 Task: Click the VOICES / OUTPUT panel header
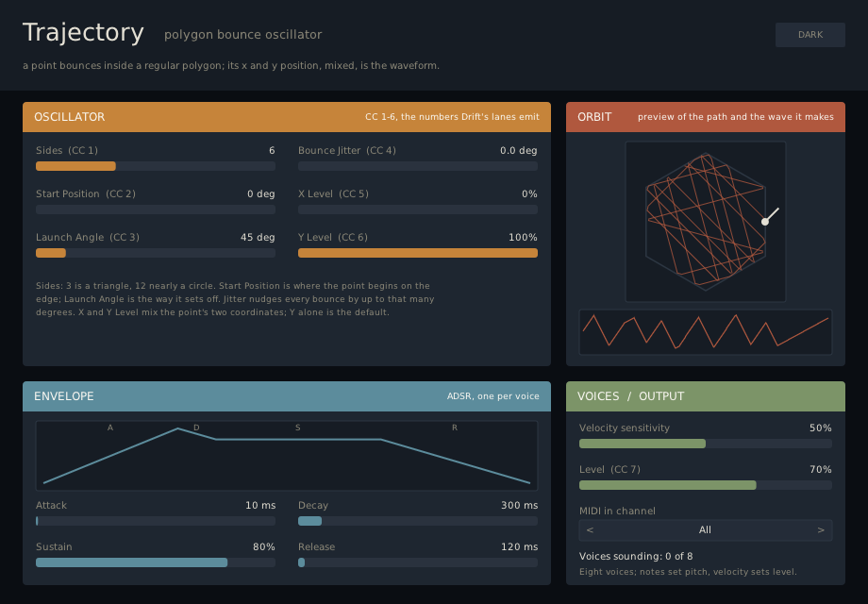pos(706,396)
